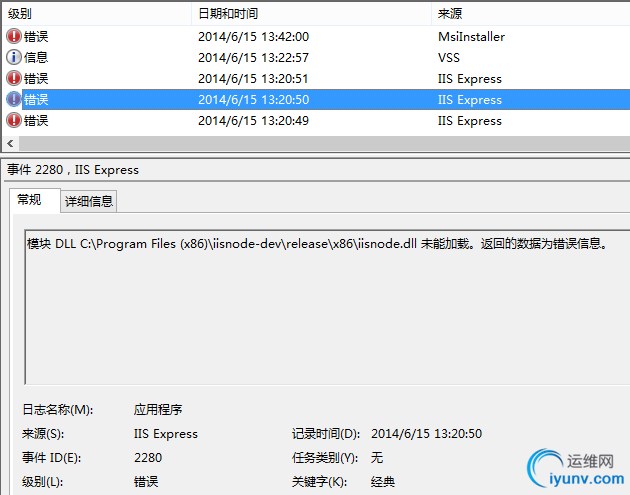Viewport: 630px width, 495px height.
Task: Click the 信息 level text in the VSS row
Action: tap(36, 57)
